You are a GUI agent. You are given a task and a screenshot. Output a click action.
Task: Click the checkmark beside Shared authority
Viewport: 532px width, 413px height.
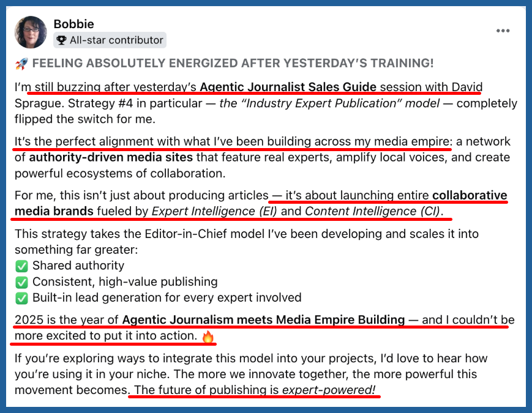tap(21, 266)
